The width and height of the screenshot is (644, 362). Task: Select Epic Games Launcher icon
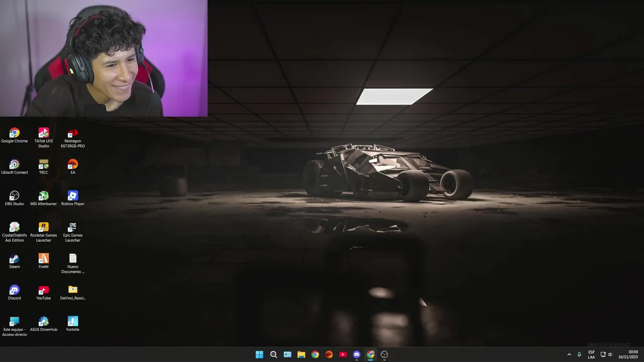(x=73, y=232)
